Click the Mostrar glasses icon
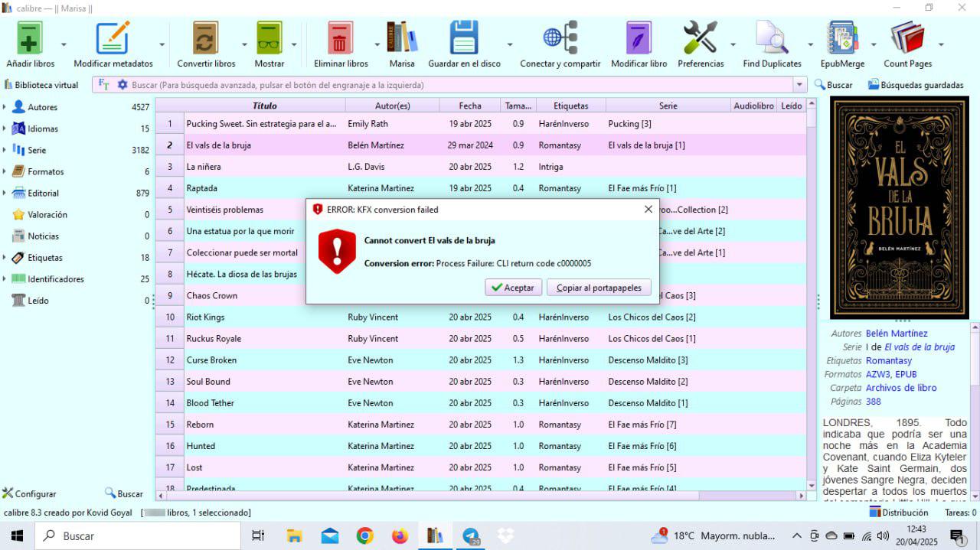The image size is (980, 550). pyautogui.click(x=269, y=37)
